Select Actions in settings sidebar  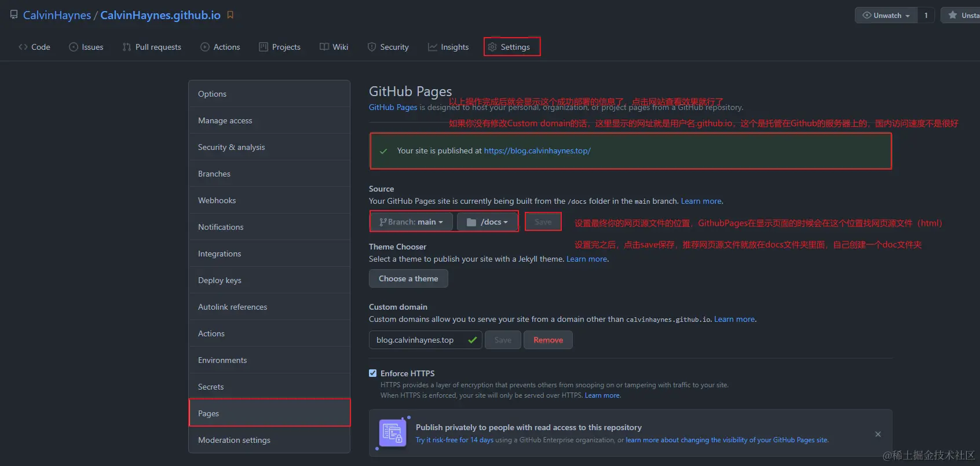pos(269,333)
